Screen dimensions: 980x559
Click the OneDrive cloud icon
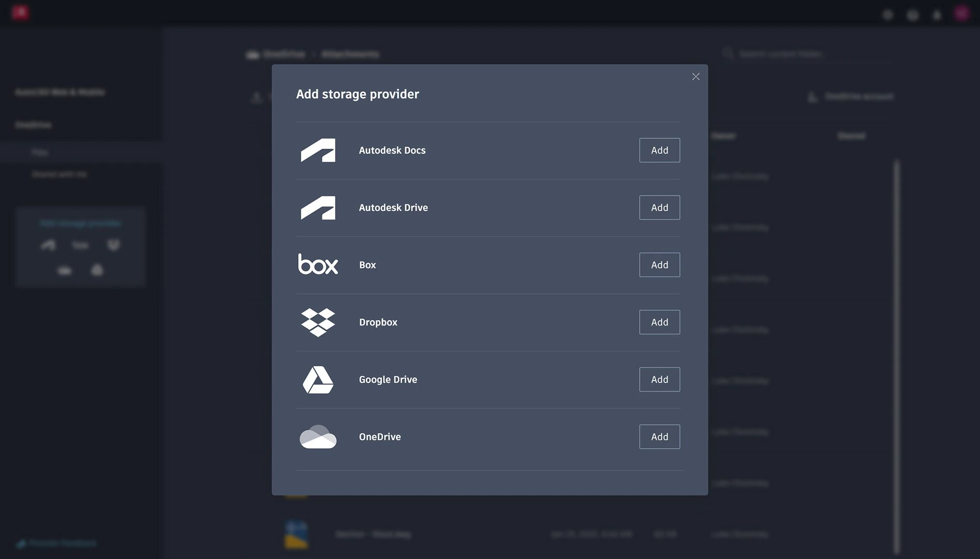click(x=318, y=436)
